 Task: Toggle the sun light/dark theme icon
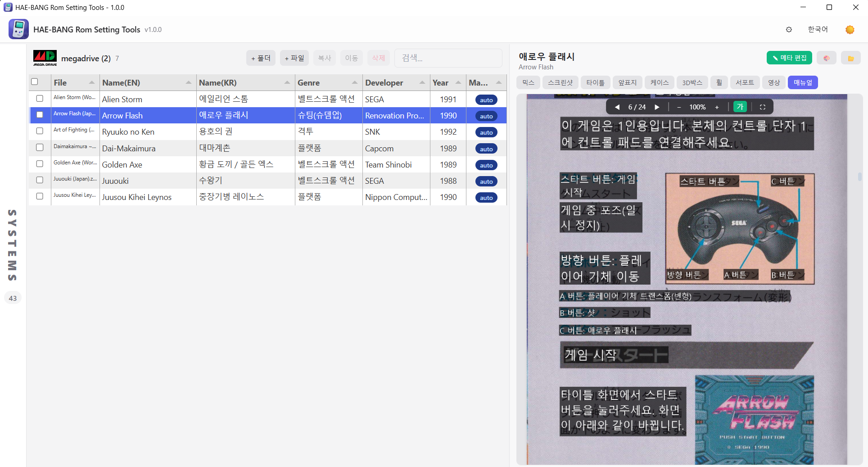coord(850,30)
